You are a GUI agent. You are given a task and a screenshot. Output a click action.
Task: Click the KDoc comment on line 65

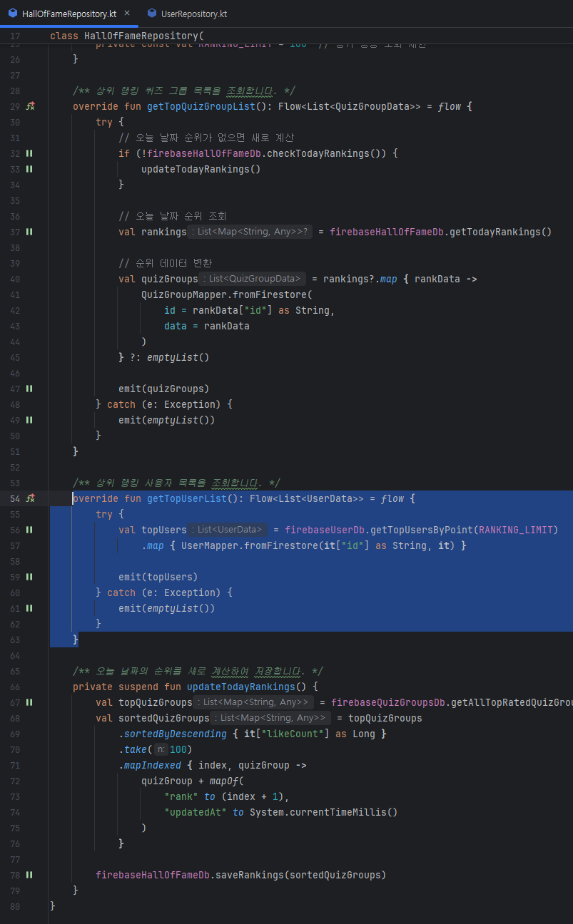[x=198, y=671]
